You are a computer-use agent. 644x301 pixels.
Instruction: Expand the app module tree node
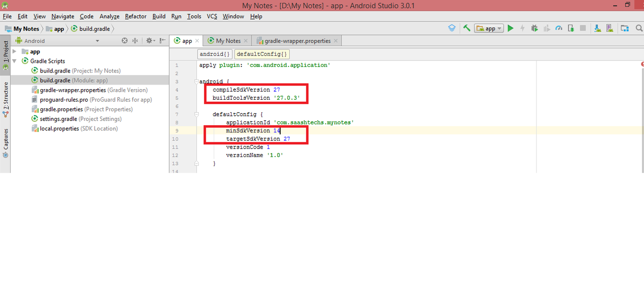(15, 51)
